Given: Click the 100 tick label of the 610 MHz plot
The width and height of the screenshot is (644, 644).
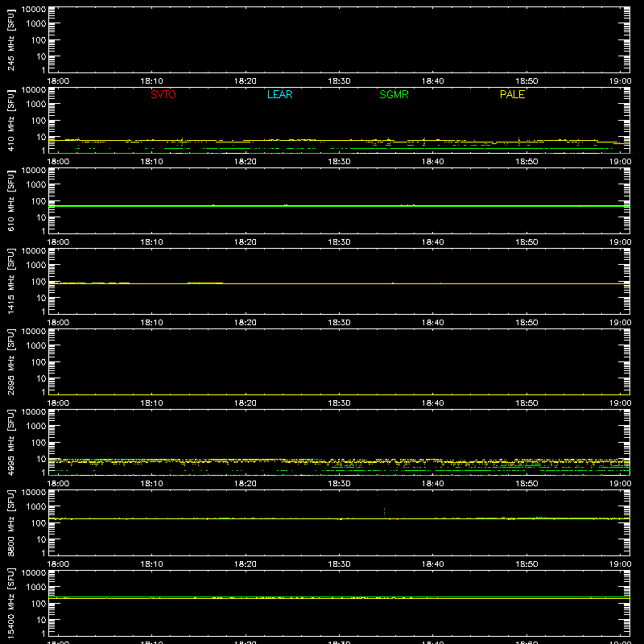Looking at the screenshot, I should (39, 200).
